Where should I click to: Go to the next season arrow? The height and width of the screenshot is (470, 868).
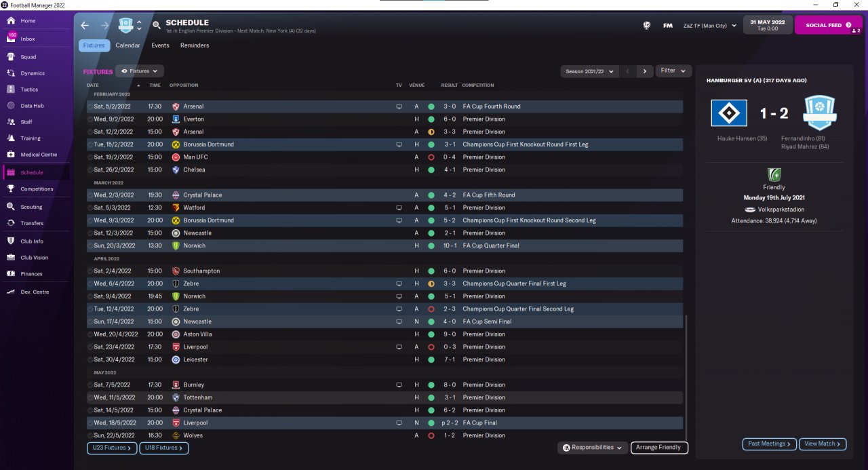[x=645, y=71]
